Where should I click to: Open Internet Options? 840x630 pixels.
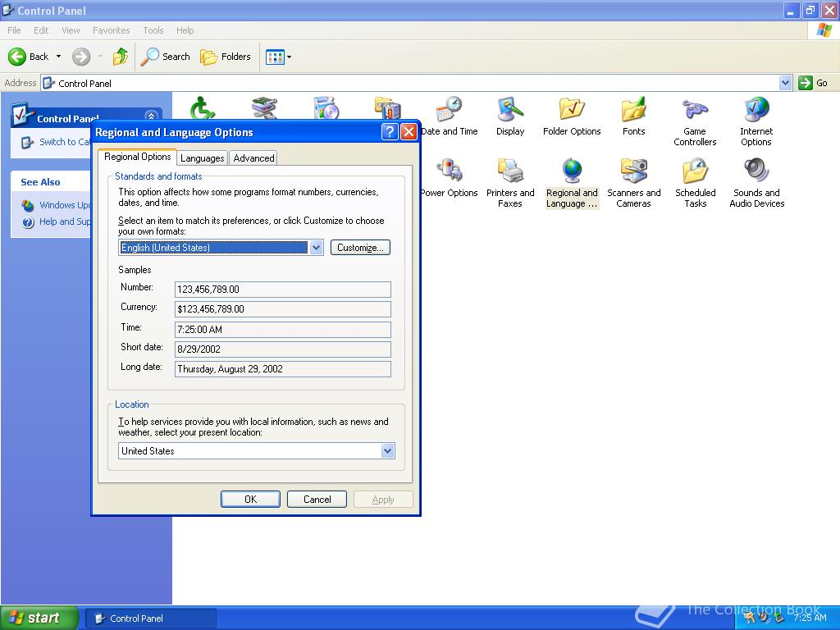click(x=756, y=111)
